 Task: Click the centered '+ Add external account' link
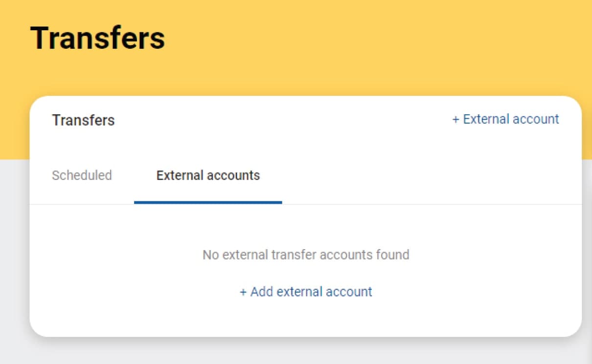point(306,292)
